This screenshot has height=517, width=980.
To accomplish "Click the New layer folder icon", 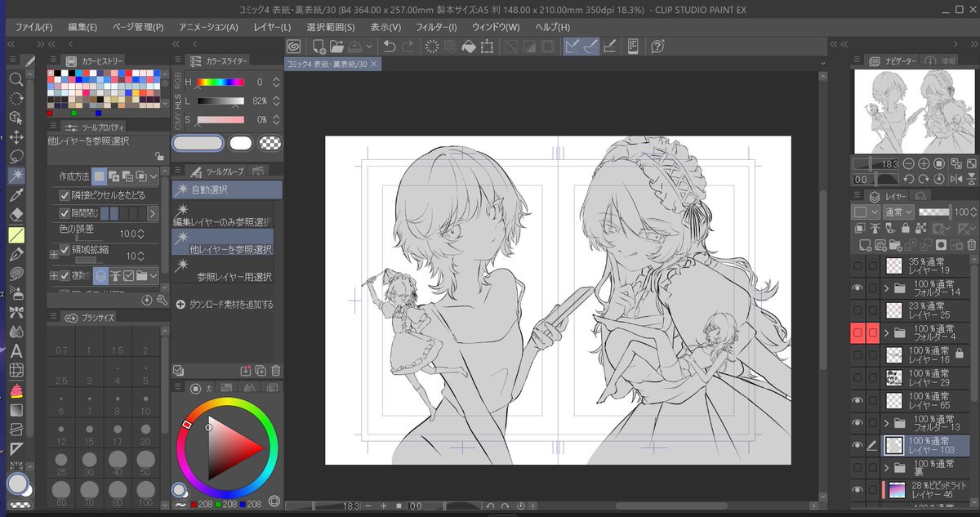I will pyautogui.click(x=894, y=244).
